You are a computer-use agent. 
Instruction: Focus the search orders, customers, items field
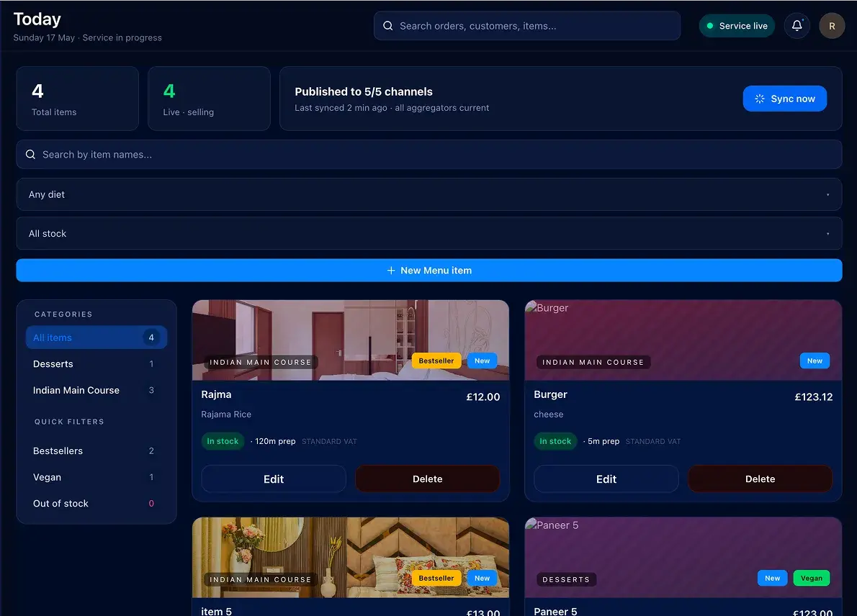pyautogui.click(x=527, y=26)
